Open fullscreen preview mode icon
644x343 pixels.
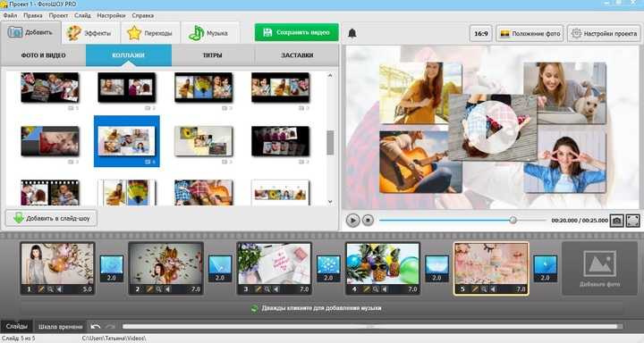633,221
